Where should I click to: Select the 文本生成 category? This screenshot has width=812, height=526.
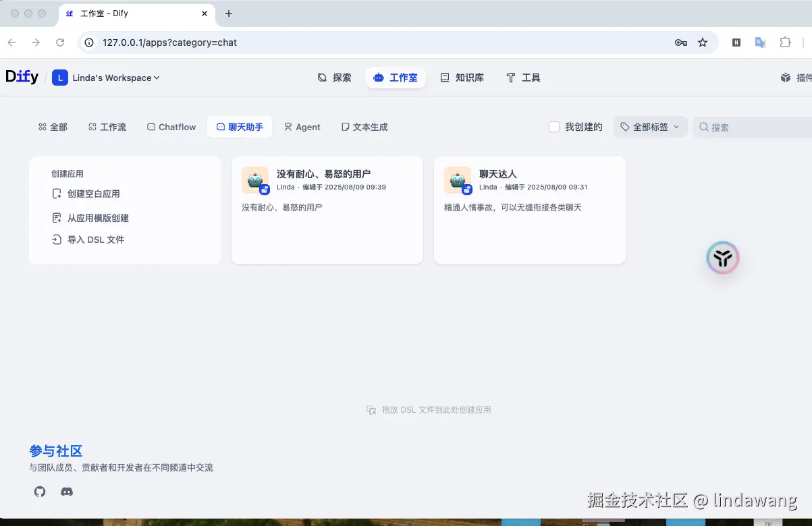tap(364, 126)
